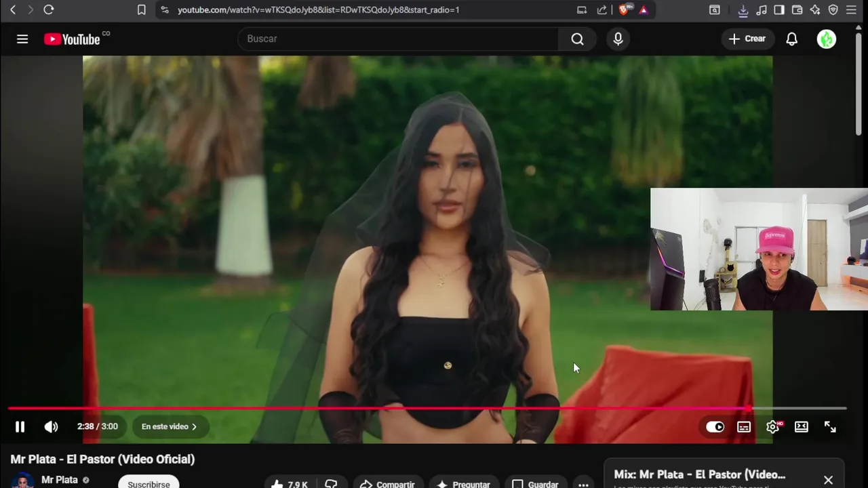
Task: Open the Mr Plata channel name
Action: coord(60,480)
